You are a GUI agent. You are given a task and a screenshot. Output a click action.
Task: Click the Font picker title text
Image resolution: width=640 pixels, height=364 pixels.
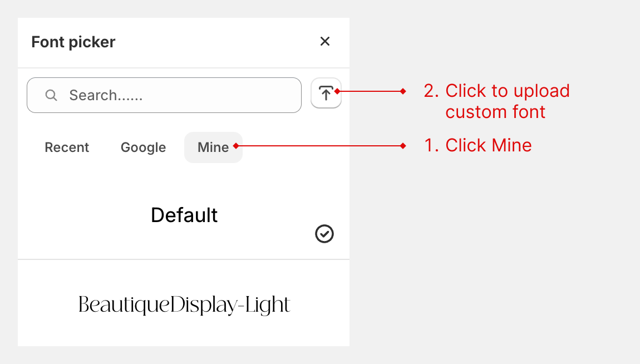coord(73,41)
